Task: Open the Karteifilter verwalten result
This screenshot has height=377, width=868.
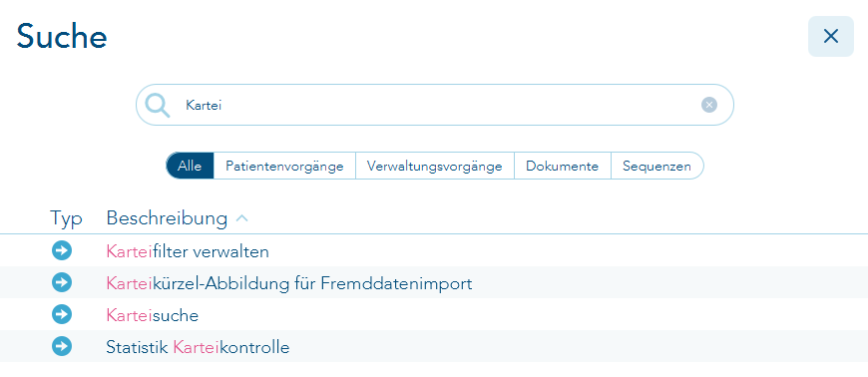Action: 188,252
